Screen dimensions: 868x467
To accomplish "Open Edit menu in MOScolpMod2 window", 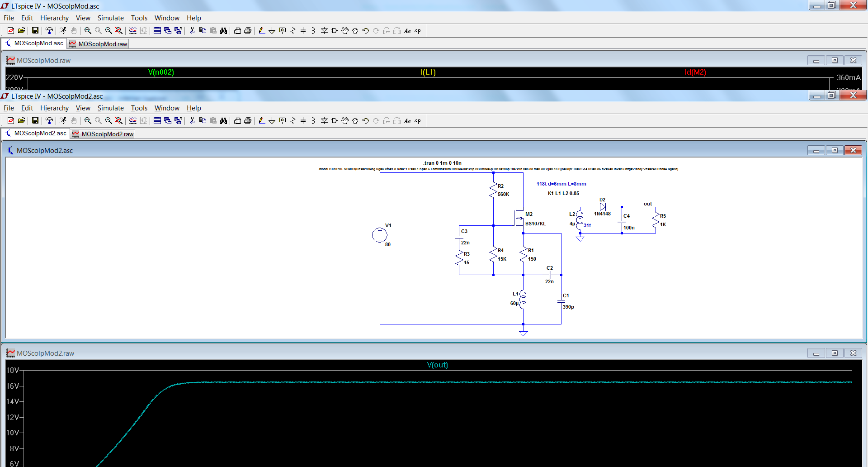I will pyautogui.click(x=27, y=108).
